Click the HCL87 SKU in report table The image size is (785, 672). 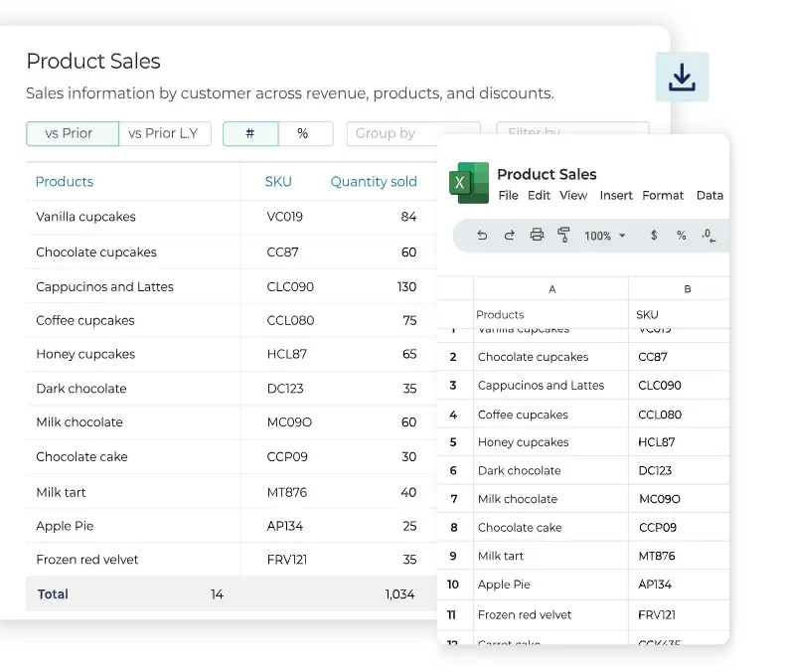[287, 354]
